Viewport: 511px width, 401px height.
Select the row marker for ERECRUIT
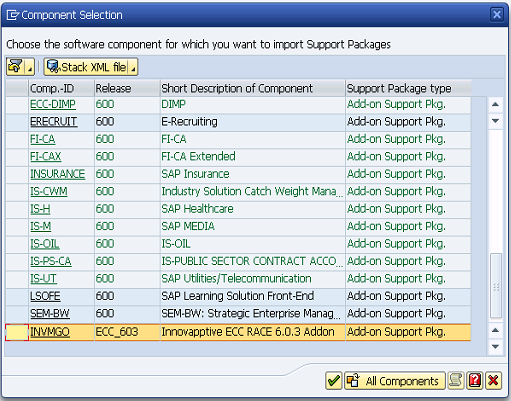tap(17, 122)
